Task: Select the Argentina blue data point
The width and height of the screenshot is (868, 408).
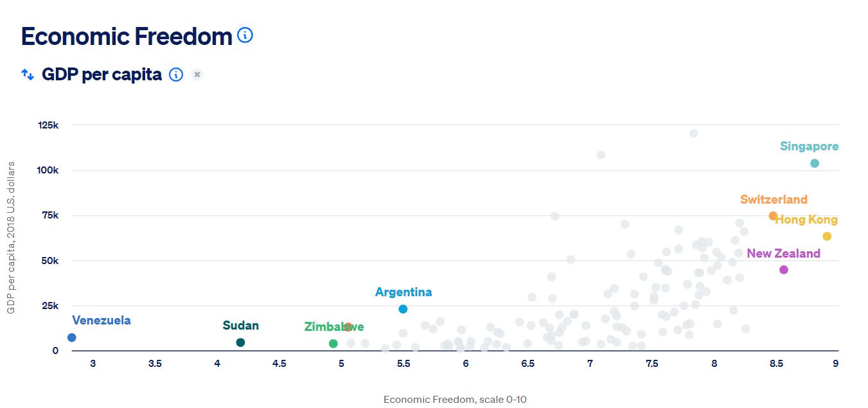Action: click(403, 309)
